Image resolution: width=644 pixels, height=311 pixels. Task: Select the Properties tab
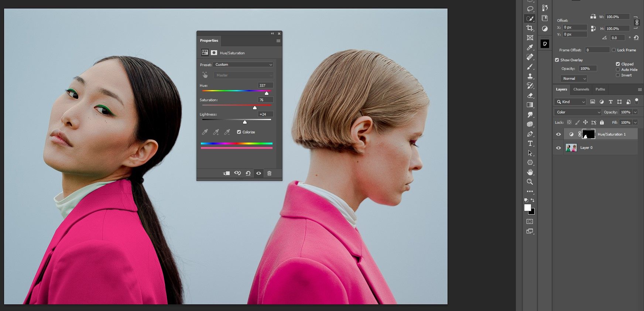(209, 41)
